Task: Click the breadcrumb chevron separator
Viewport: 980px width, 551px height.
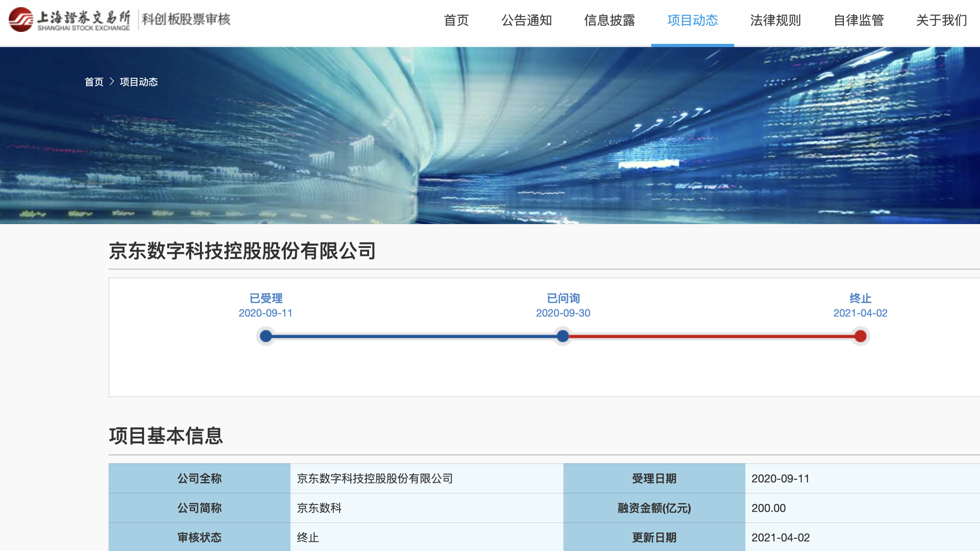Action: click(112, 82)
